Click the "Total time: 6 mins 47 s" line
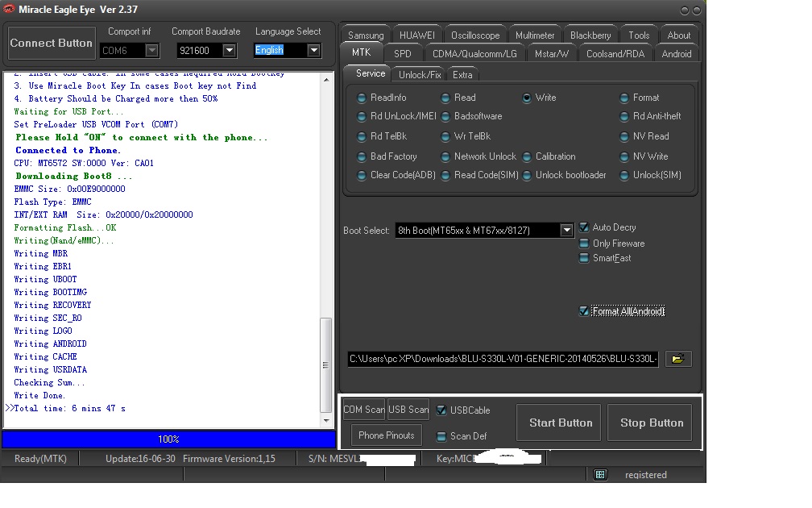This screenshot has width=812, height=508. [x=69, y=409]
